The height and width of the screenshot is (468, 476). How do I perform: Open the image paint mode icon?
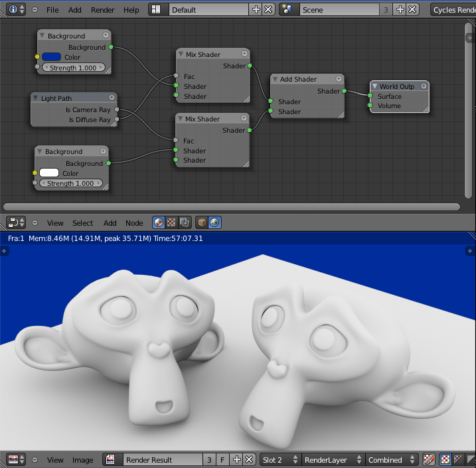(x=428, y=459)
